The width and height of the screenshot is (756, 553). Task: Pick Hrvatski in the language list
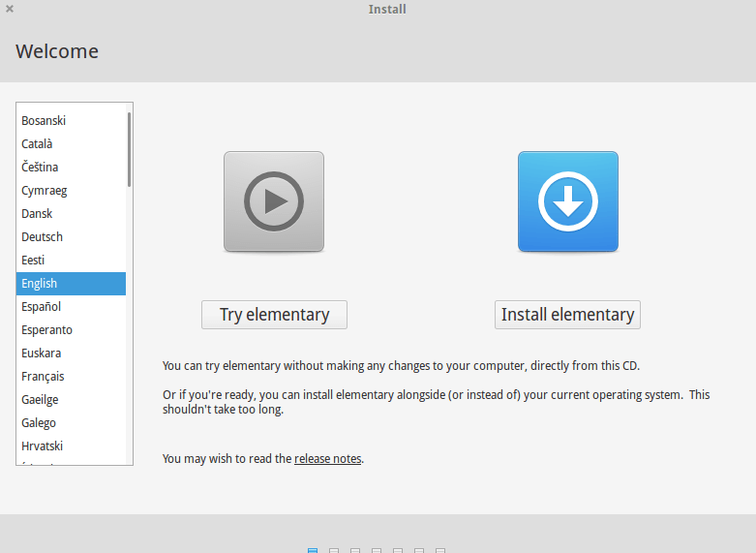click(42, 446)
